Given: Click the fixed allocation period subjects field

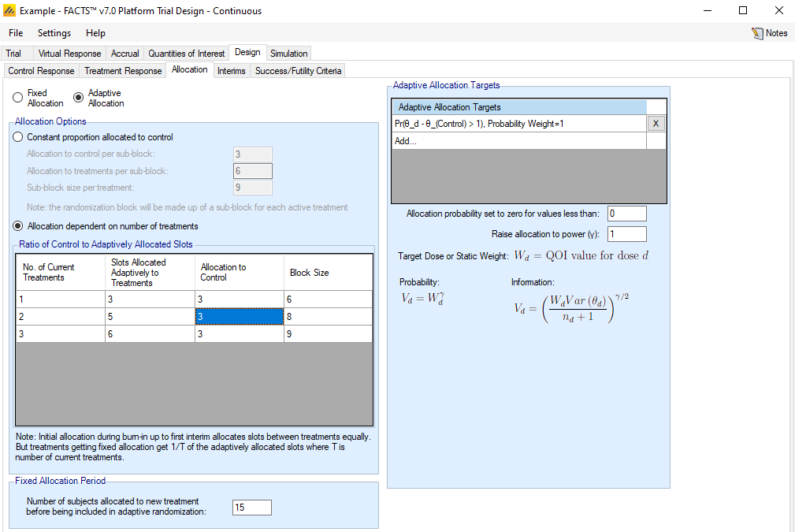Looking at the screenshot, I should coord(251,508).
